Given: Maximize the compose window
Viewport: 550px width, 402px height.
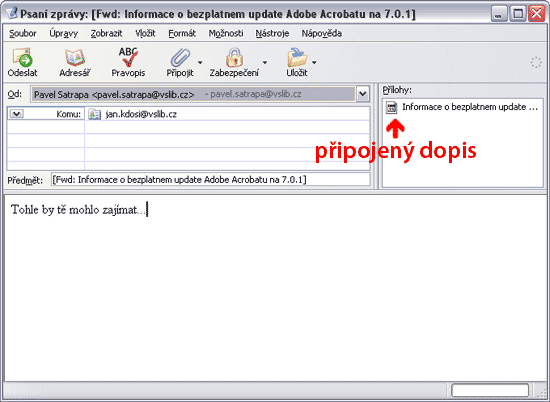Looking at the screenshot, I should [x=518, y=14].
